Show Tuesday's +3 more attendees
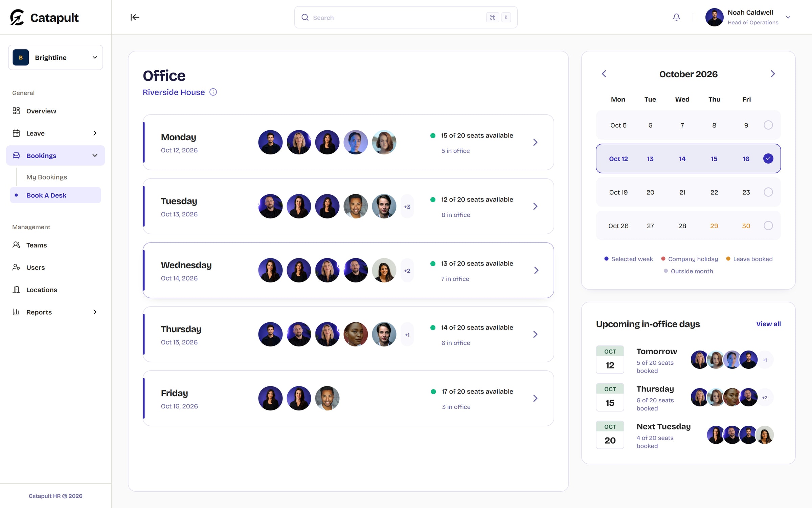Image resolution: width=812 pixels, height=508 pixels. (407, 207)
